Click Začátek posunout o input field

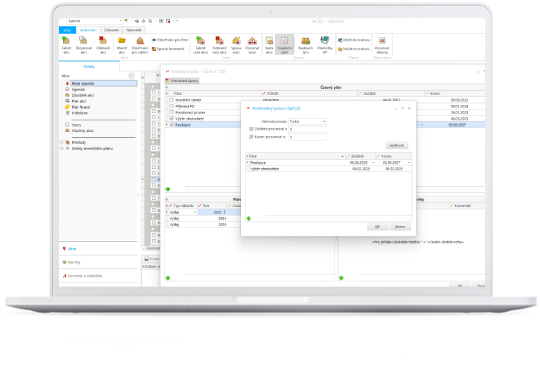(307, 129)
